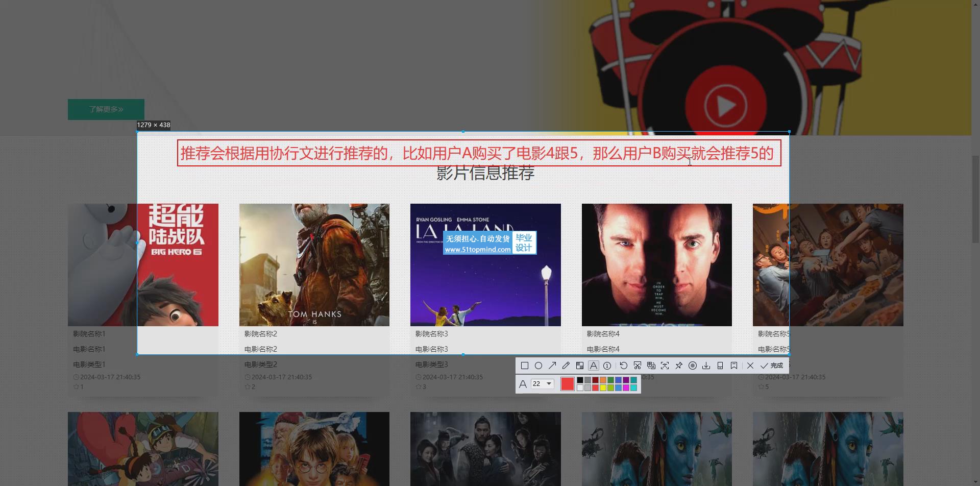Click the 影片信息推荐 heading
This screenshot has width=980, height=486.
pyautogui.click(x=485, y=174)
